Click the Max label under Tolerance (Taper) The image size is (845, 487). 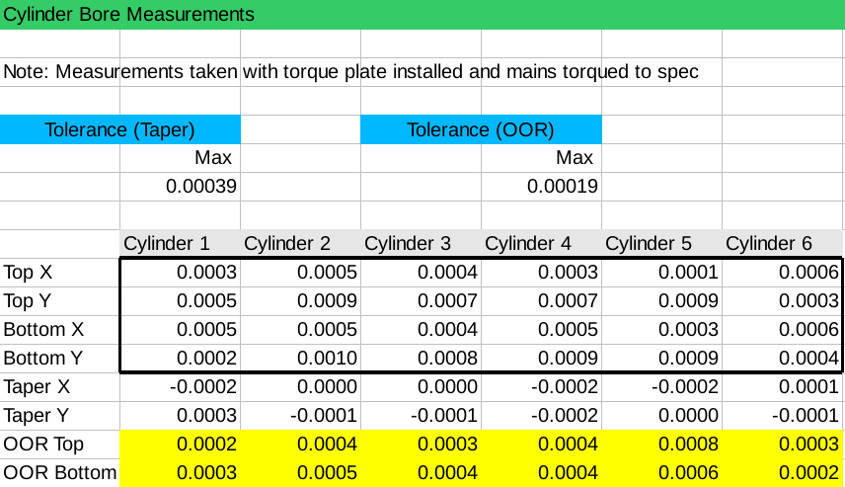(213, 158)
